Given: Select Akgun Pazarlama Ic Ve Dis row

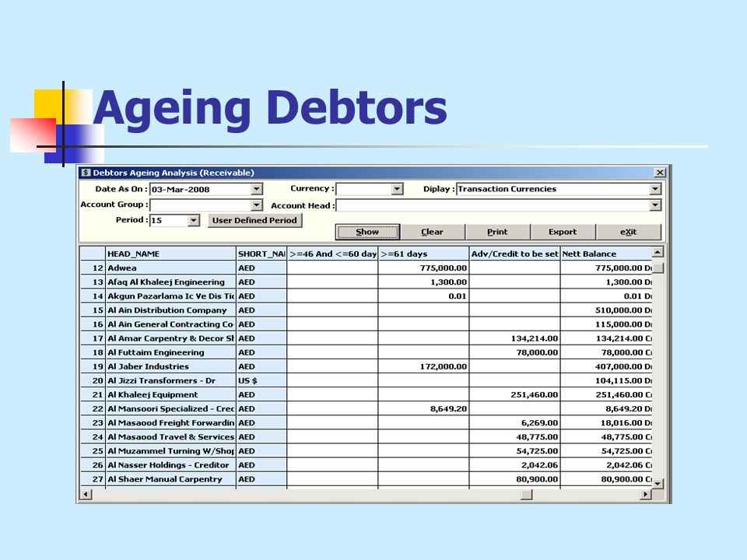Looking at the screenshot, I should click(366, 296).
